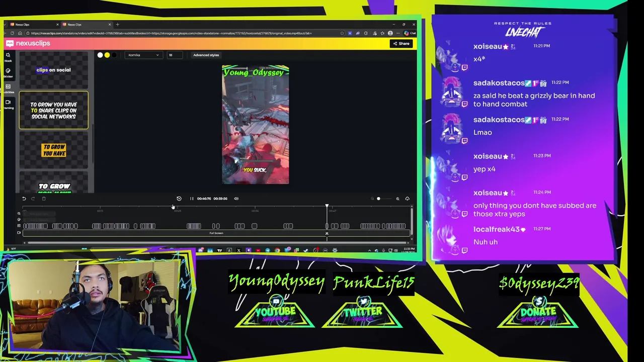Open YouTube link badge in stream overlay
The image size is (644, 362).
coord(275,312)
